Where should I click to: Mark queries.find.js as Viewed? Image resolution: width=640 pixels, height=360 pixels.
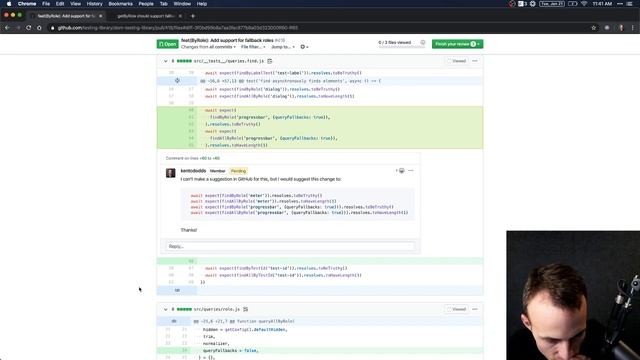click(x=456, y=61)
